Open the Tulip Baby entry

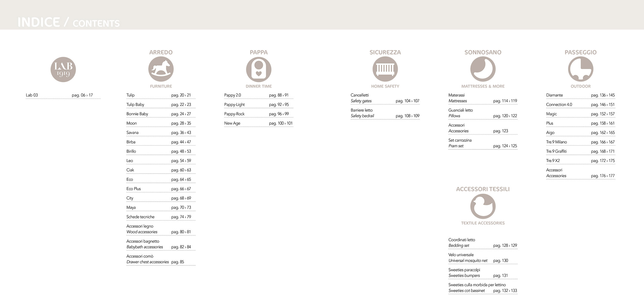[x=161, y=104]
